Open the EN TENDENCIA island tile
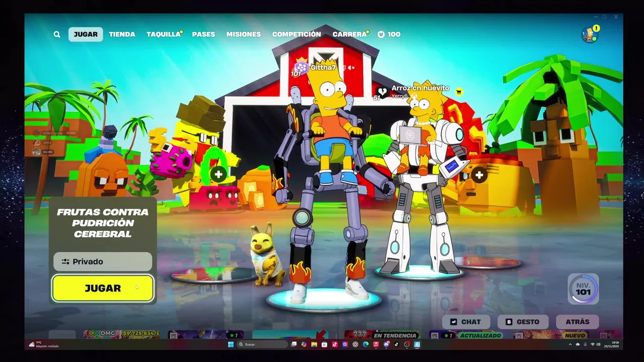This screenshot has width=644, height=362. point(384,335)
